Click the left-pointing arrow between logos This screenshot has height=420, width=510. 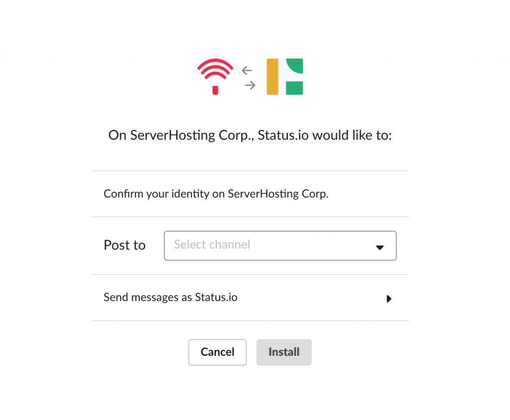pos(247,70)
